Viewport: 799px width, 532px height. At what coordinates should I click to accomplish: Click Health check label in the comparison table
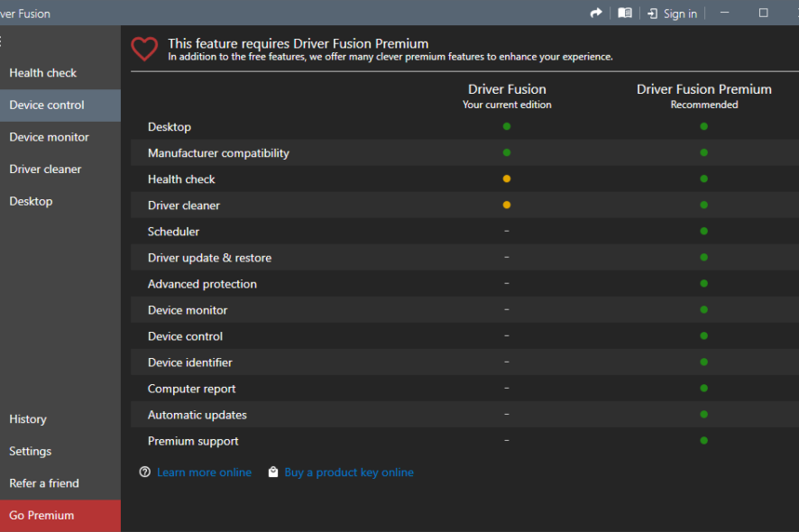181,179
